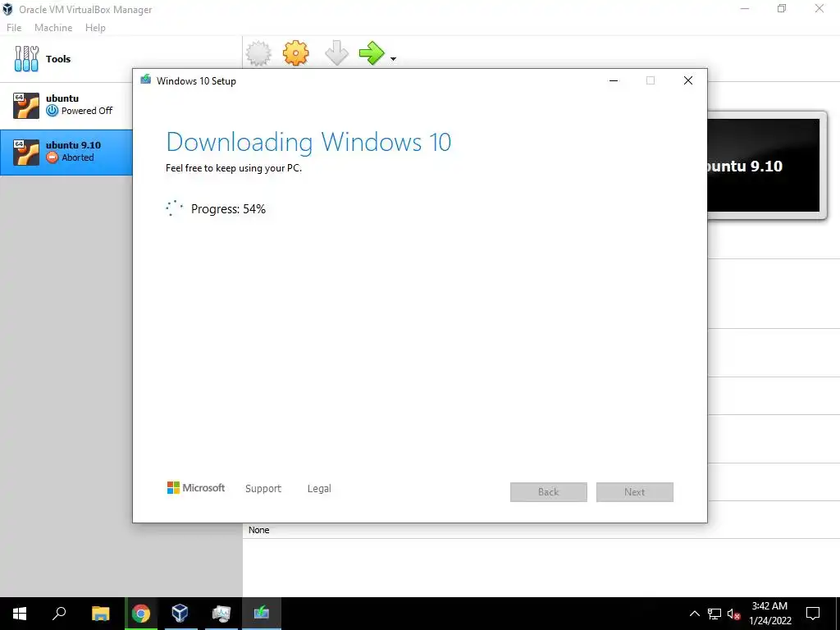Open the Machine menu in VirtualBox Manager
This screenshot has height=630, width=840.
(53, 28)
